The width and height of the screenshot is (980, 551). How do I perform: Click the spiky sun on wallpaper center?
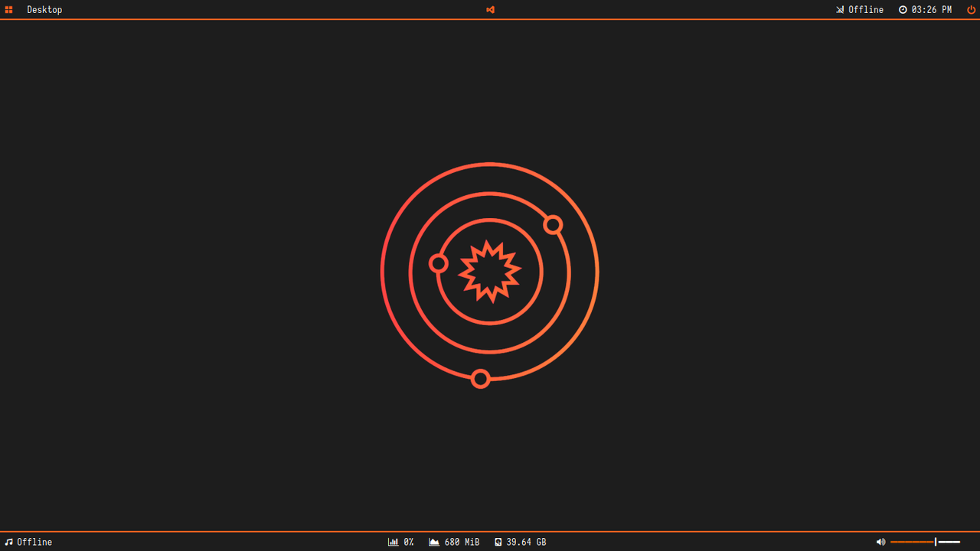click(490, 272)
